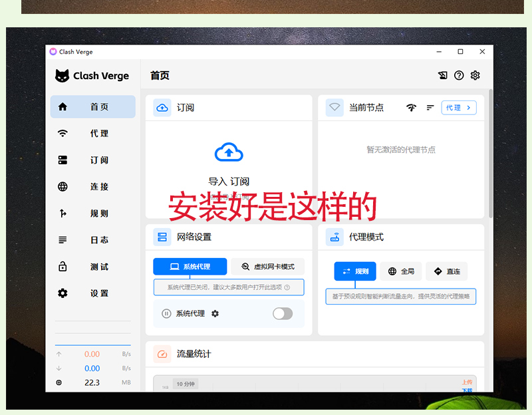Enable the 系统代理 toggle switch
Viewport: 532px width, 415px height.
point(283,314)
